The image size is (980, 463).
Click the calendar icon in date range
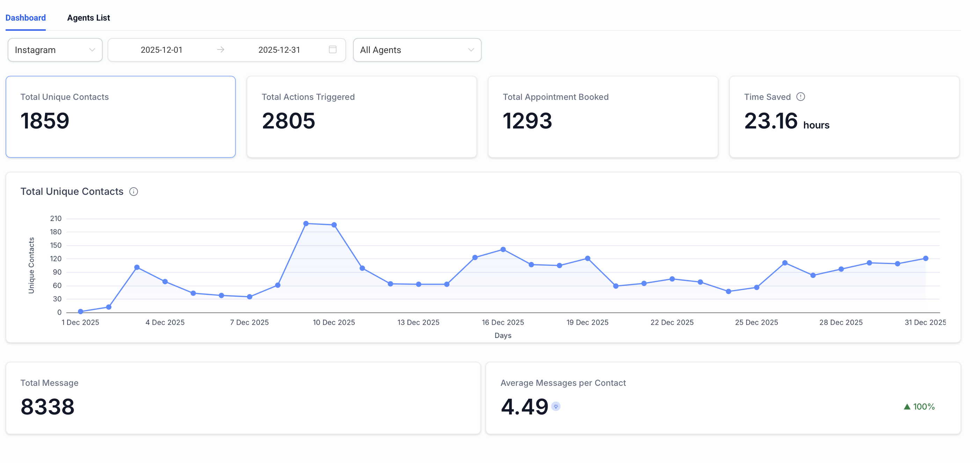pos(332,50)
